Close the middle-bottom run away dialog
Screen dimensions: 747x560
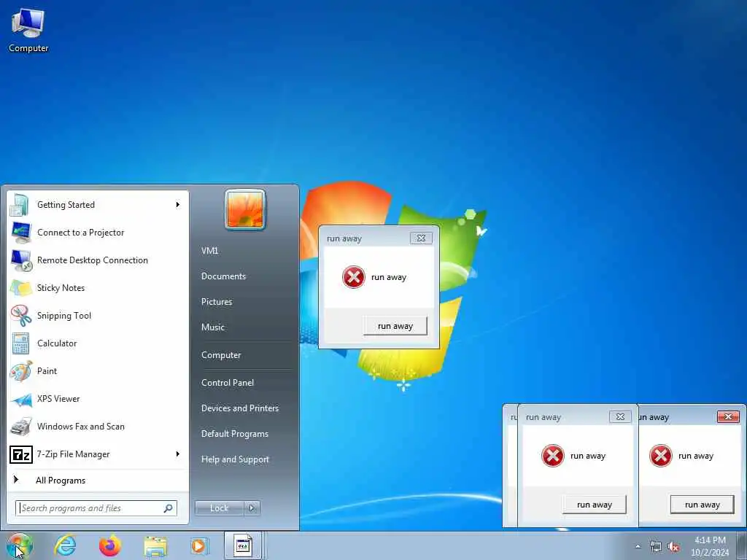(620, 416)
